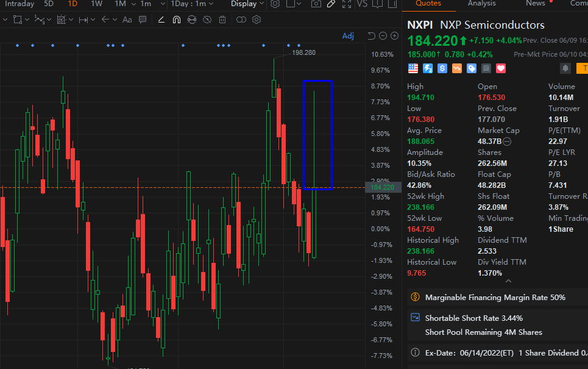Toggle the Adj price adjustment
The width and height of the screenshot is (588, 369).
pyautogui.click(x=348, y=35)
